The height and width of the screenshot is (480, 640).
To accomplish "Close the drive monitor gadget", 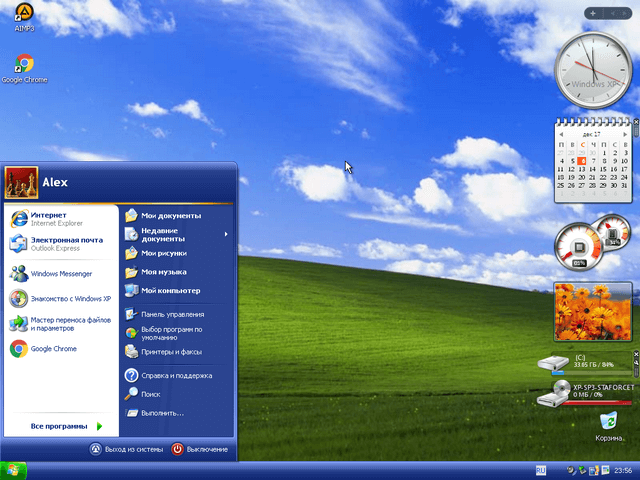I will (x=636, y=354).
